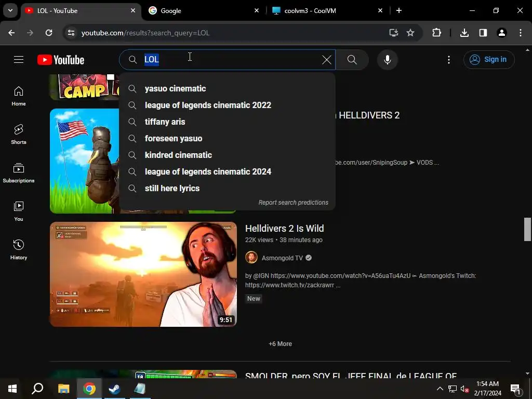Select suggestion 'tiffany aris'
This screenshot has width=532, height=399.
pos(228,122)
